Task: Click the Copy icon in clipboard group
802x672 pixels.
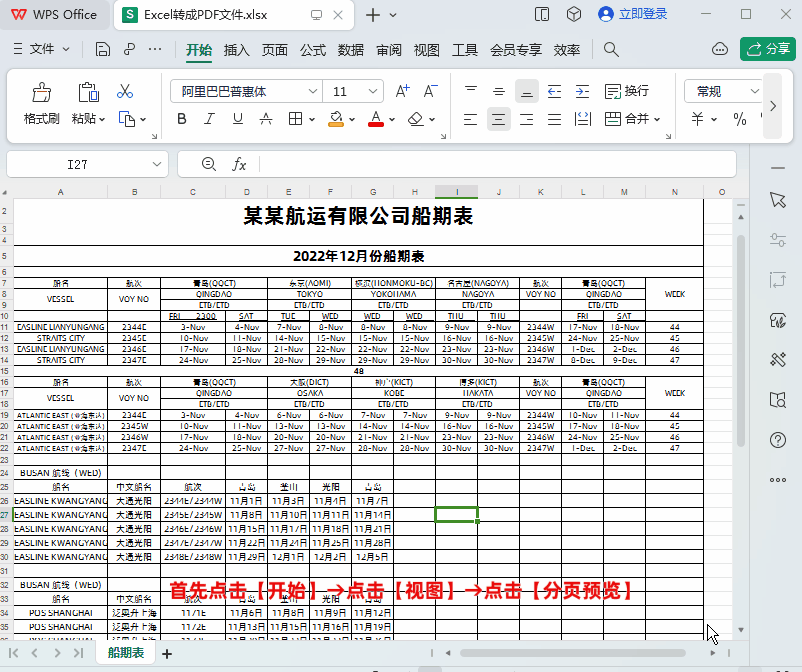Action: tap(126, 119)
